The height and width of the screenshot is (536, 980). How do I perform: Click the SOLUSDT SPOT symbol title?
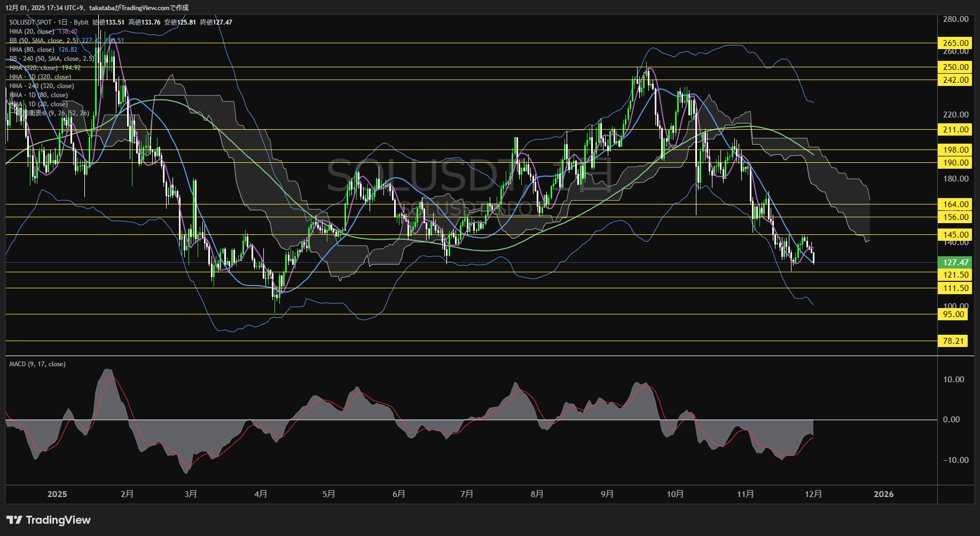(30, 22)
